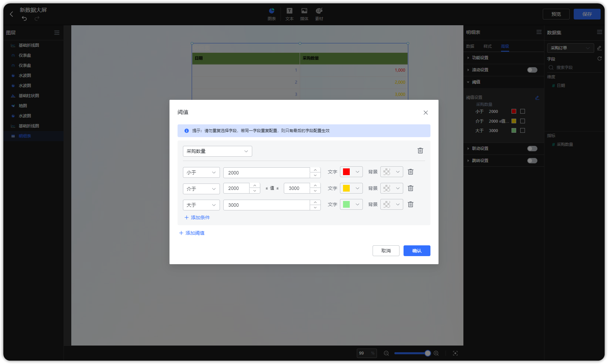Click the fit-to-screen icon
Image resolution: width=608 pixels, height=364 pixels.
[455, 353]
